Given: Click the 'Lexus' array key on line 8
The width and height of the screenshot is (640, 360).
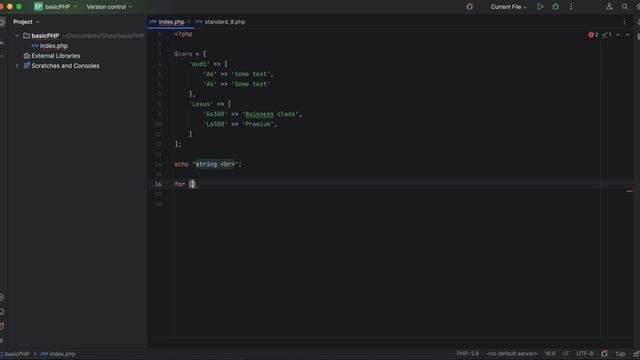Looking at the screenshot, I should 201,104.
